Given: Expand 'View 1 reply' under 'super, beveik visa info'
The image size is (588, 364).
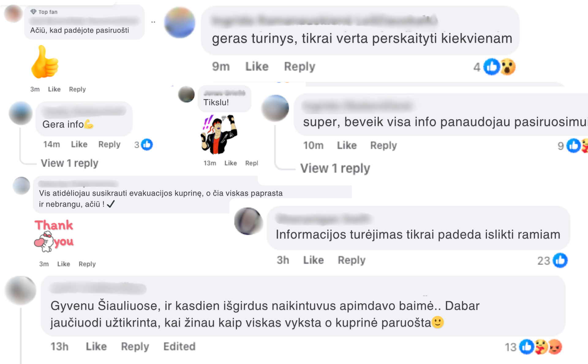Looking at the screenshot, I should (335, 168).
